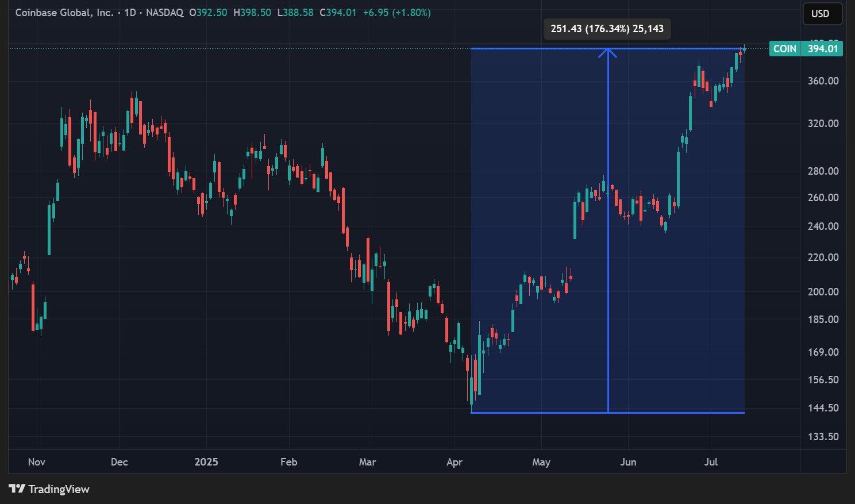
Task: Click the Apr label on time axis
Action: coord(455,462)
